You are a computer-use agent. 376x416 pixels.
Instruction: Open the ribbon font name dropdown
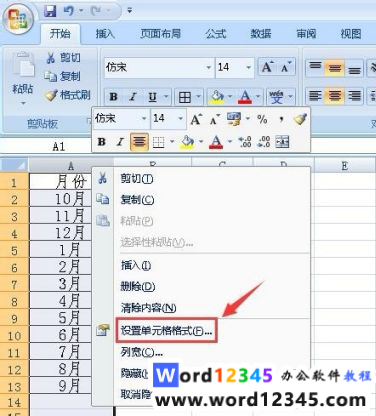209,68
